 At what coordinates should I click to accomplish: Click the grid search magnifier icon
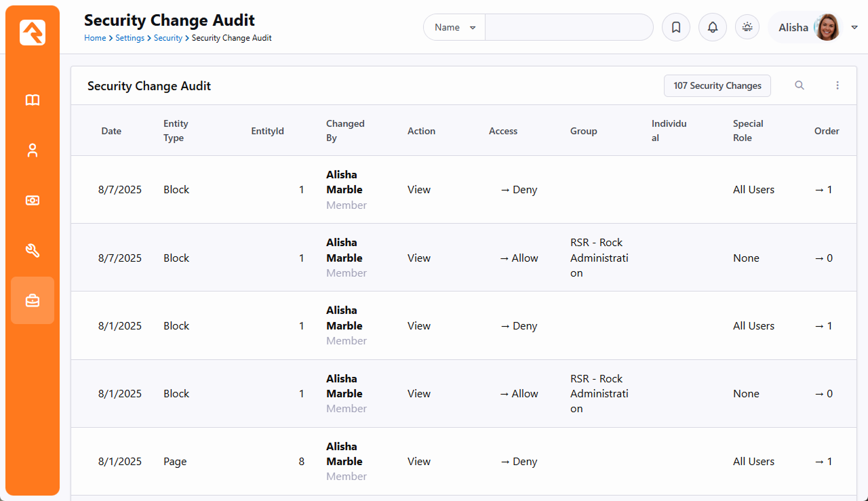click(x=800, y=85)
